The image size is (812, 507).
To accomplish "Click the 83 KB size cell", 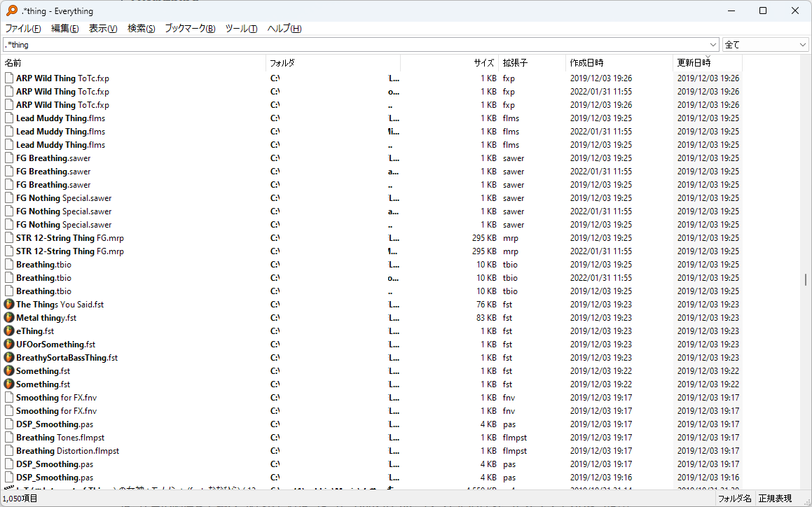I will tap(486, 318).
